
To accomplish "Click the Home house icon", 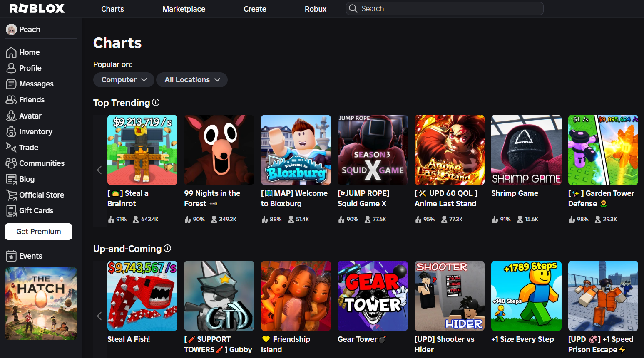I will (11, 52).
